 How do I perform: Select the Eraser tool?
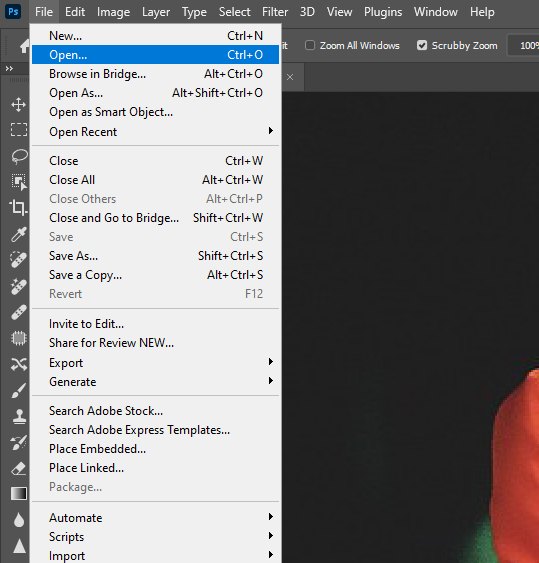[x=19, y=469]
